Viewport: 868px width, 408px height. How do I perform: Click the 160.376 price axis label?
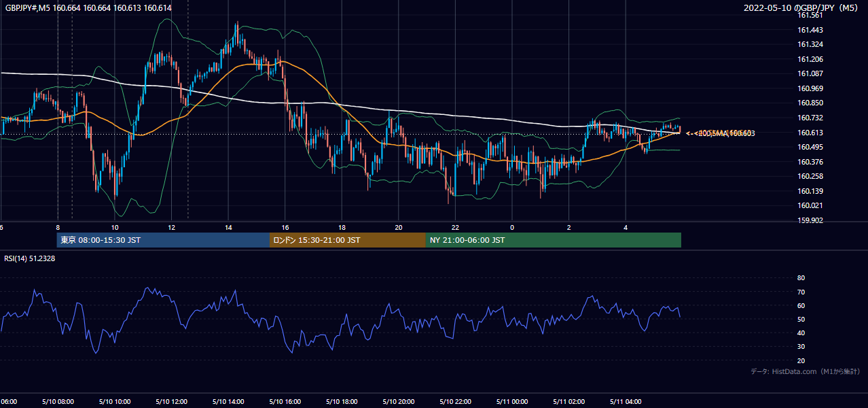(x=810, y=163)
